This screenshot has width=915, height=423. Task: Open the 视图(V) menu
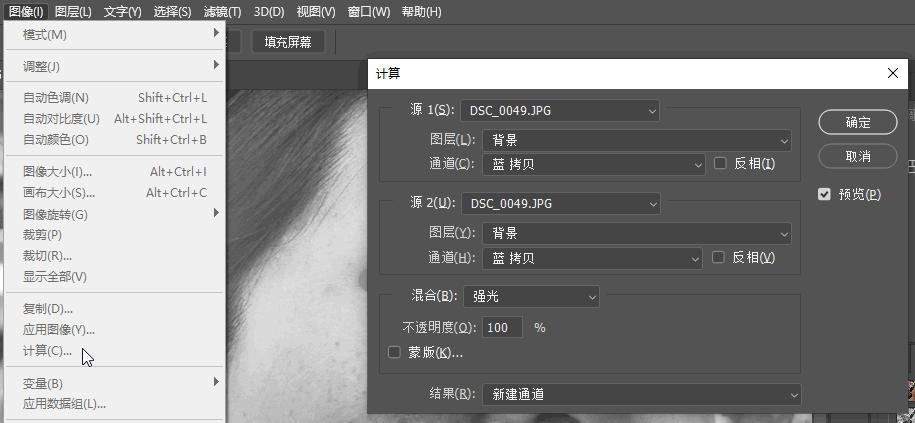point(316,11)
